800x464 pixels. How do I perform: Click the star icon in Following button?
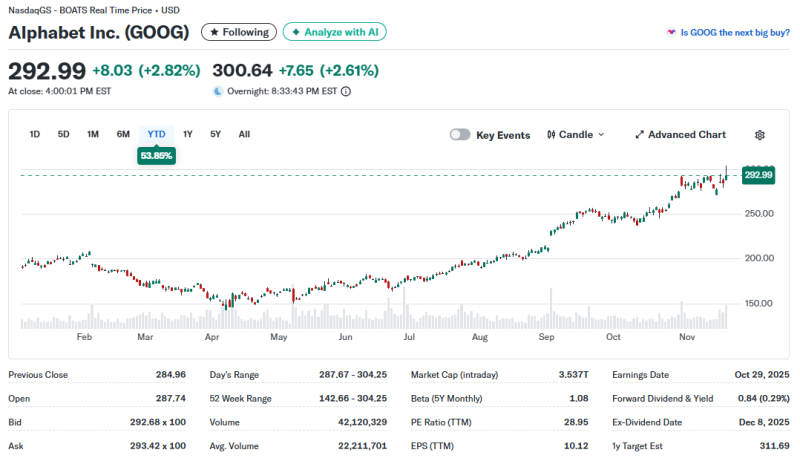213,32
